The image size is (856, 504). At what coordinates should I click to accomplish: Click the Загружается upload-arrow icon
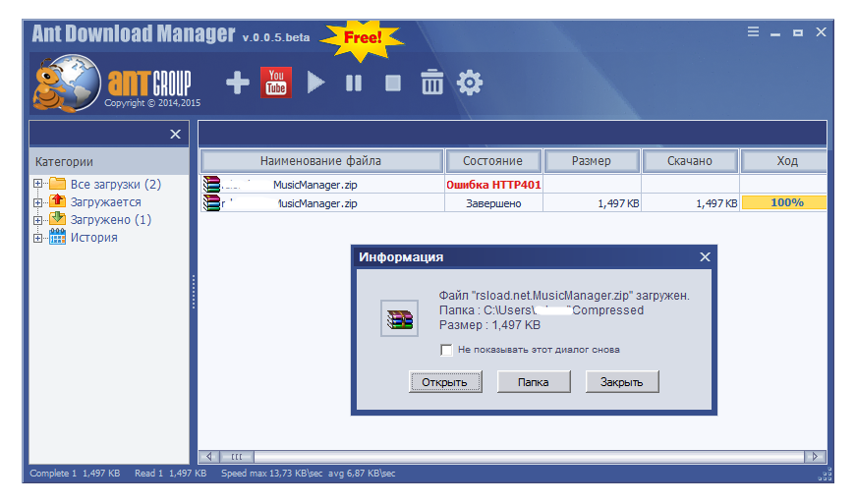tap(57, 200)
